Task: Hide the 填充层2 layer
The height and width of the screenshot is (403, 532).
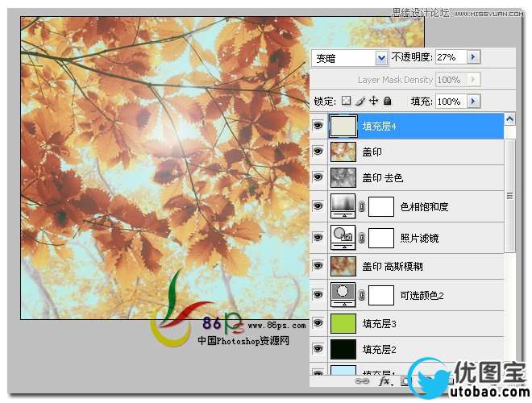Action: coord(318,349)
